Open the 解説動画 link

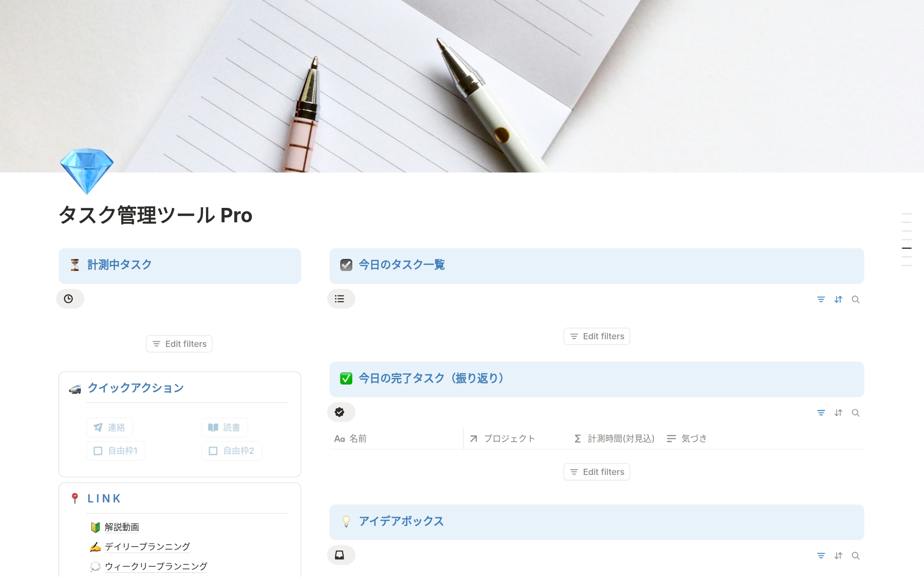[x=122, y=527]
